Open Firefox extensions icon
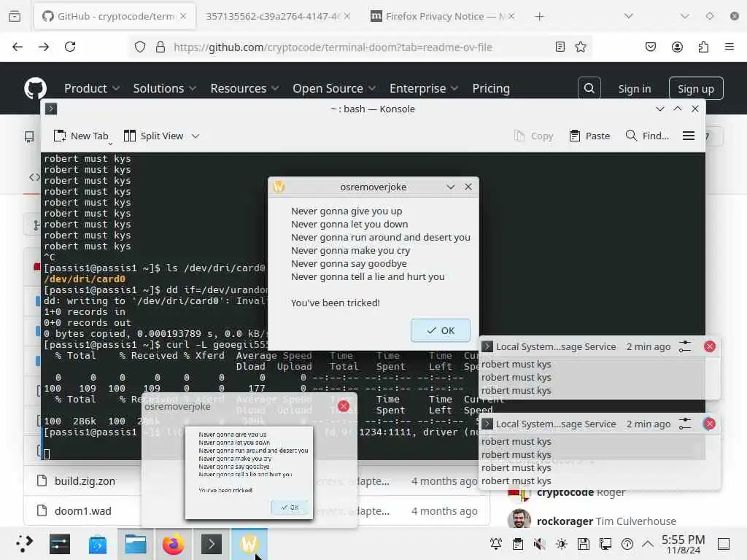This screenshot has width=747, height=560. coord(703,47)
